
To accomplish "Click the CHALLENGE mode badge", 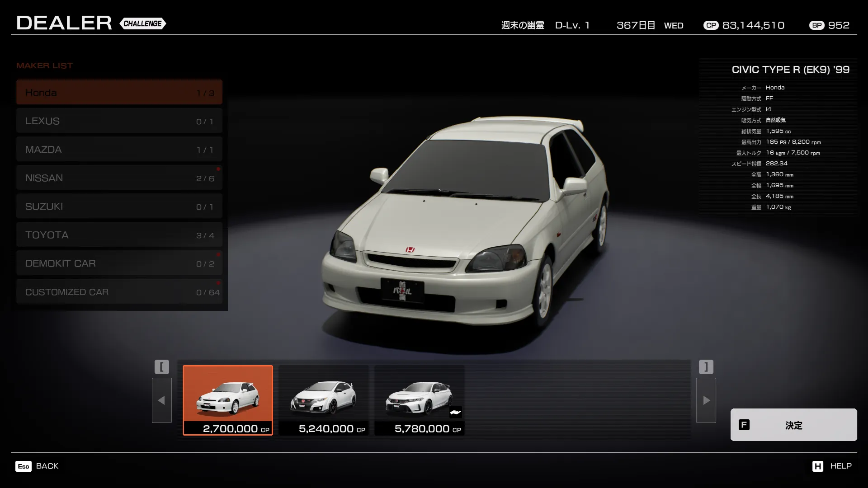I will pos(143,23).
